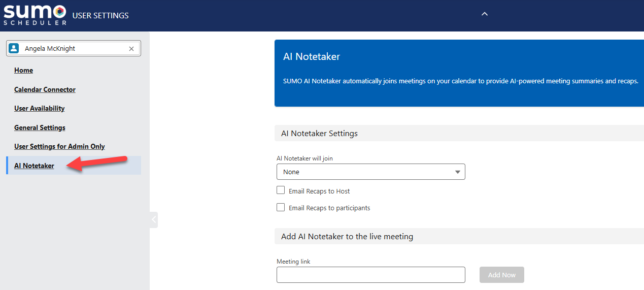The image size is (644, 290).
Task: Go to Calendar Connector settings
Action: 45,89
